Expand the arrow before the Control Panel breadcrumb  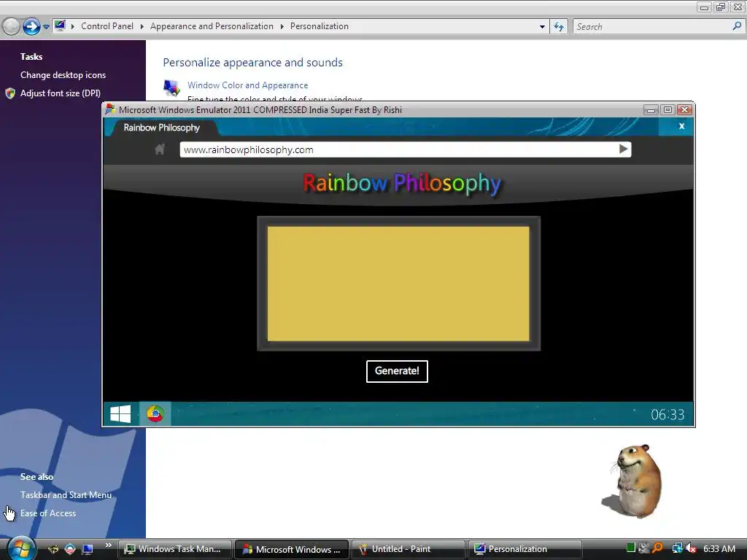click(x=73, y=26)
